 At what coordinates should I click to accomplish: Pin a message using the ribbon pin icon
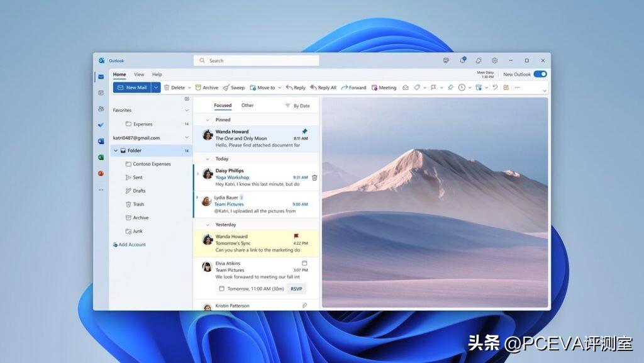pos(451,87)
